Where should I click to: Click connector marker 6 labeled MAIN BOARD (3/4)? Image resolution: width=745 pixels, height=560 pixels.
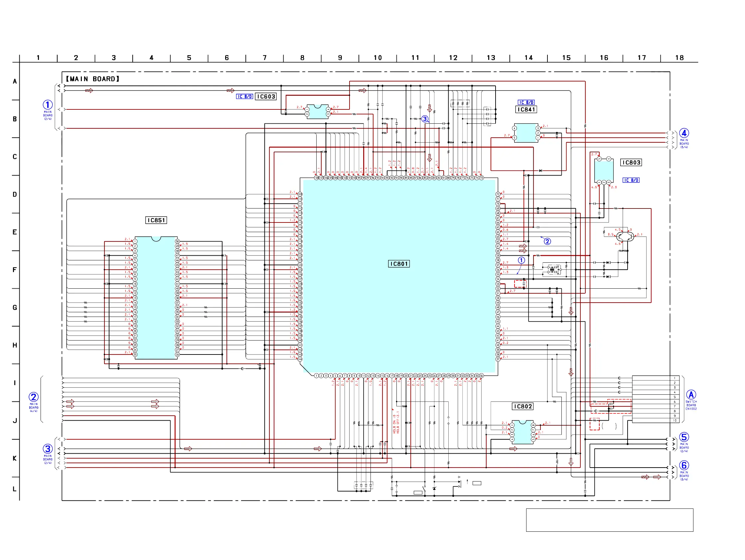pos(684,465)
